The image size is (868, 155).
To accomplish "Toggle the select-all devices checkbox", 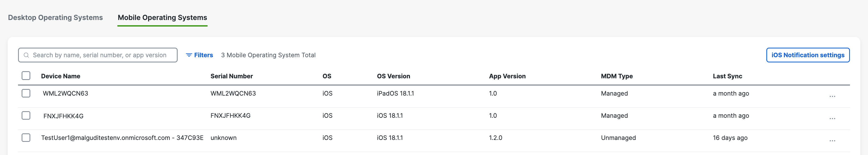I will (26, 76).
